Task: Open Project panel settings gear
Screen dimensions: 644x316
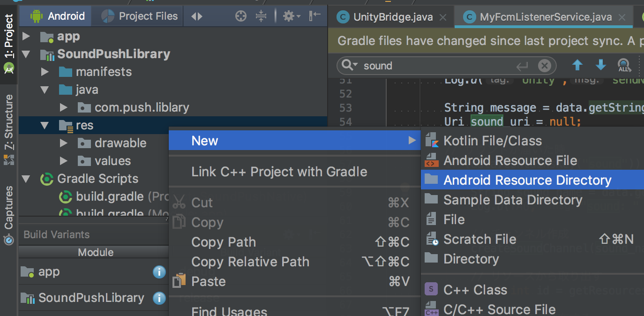Action: 288,16
